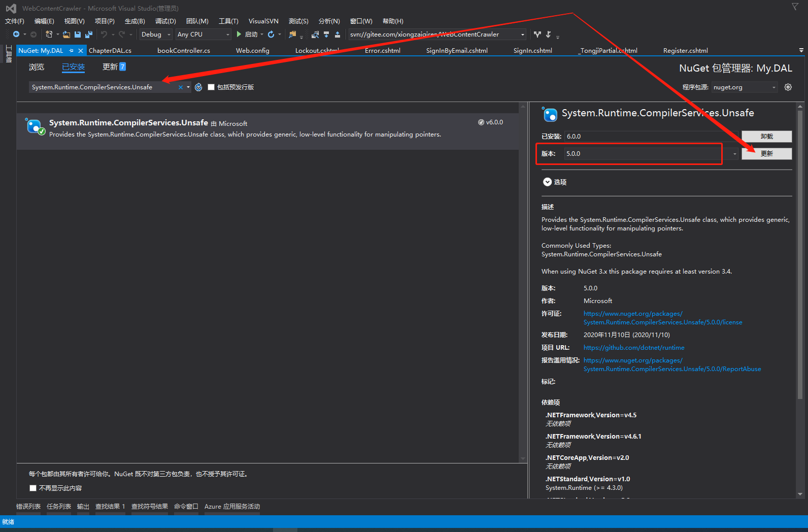Screen dimensions: 808x532
Task: Switch to the Installed tab in NuGet
Action: [74, 67]
